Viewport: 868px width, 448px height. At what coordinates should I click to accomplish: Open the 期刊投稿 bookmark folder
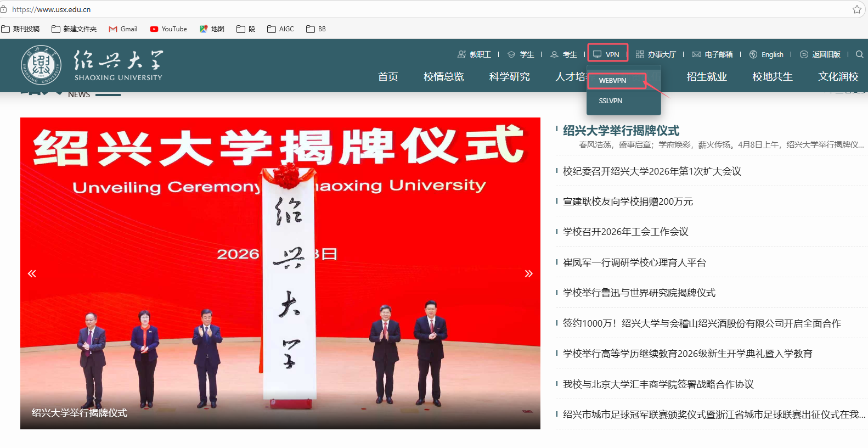pos(21,29)
